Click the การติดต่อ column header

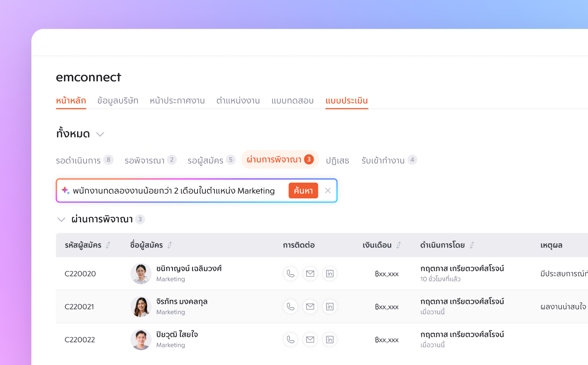point(299,245)
